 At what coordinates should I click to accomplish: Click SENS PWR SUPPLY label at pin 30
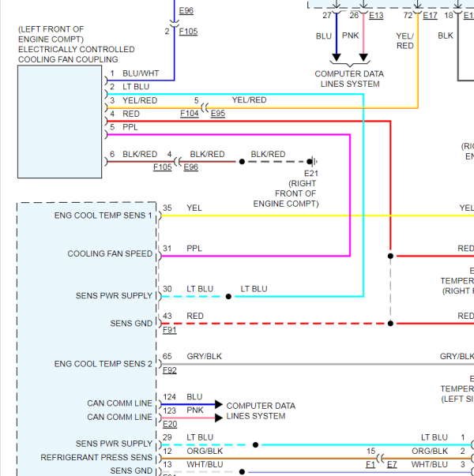pyautogui.click(x=114, y=296)
